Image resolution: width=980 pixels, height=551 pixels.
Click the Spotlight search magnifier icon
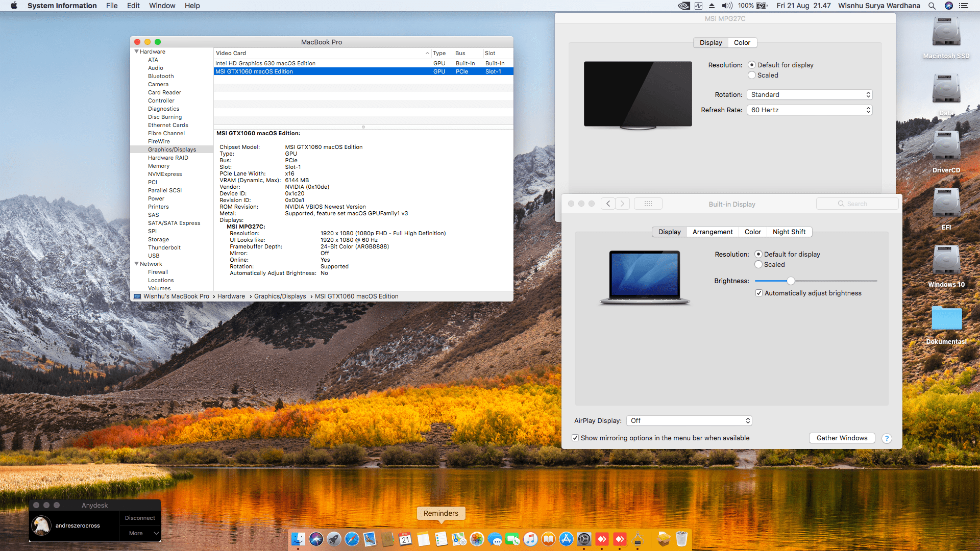932,6
